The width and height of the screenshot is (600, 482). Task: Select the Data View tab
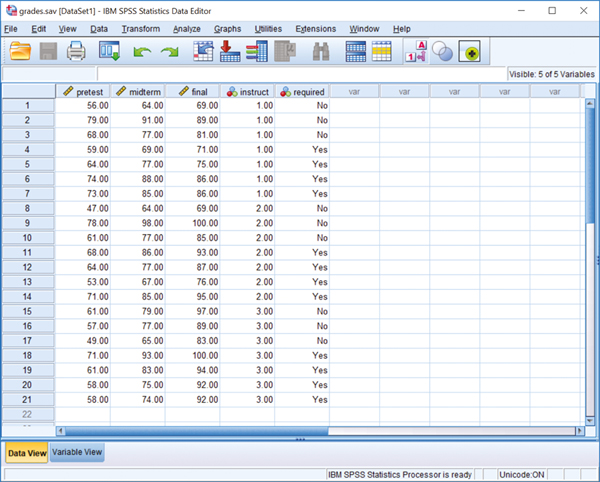click(x=26, y=452)
